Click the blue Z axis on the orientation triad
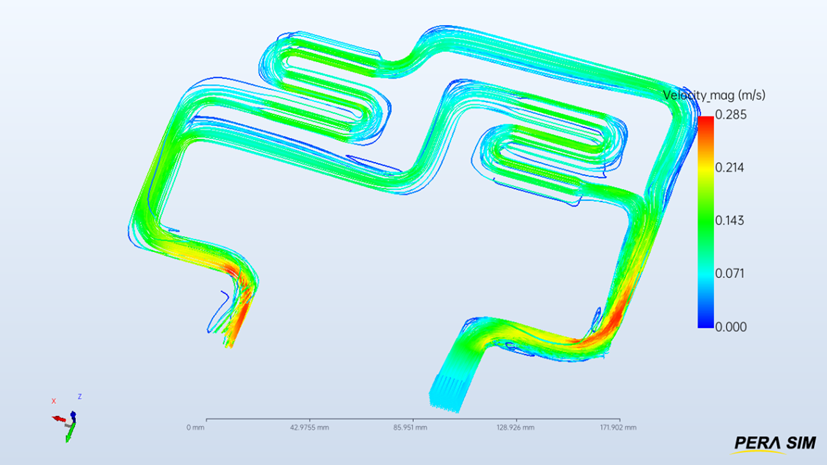 click(x=73, y=413)
